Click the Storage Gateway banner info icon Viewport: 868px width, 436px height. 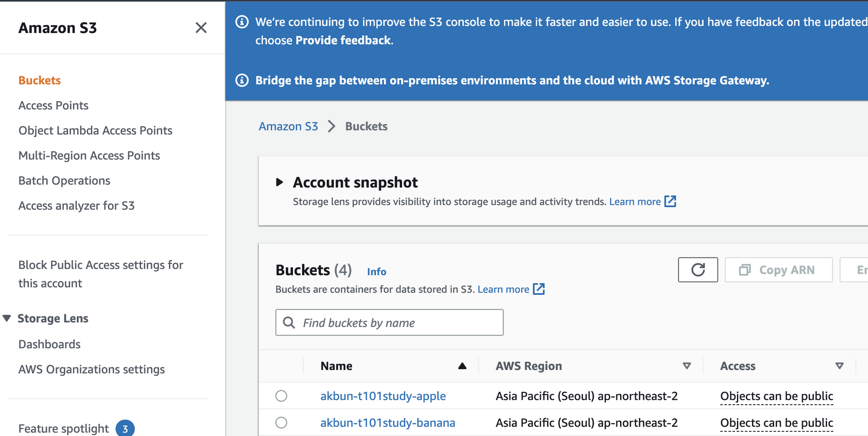click(242, 80)
